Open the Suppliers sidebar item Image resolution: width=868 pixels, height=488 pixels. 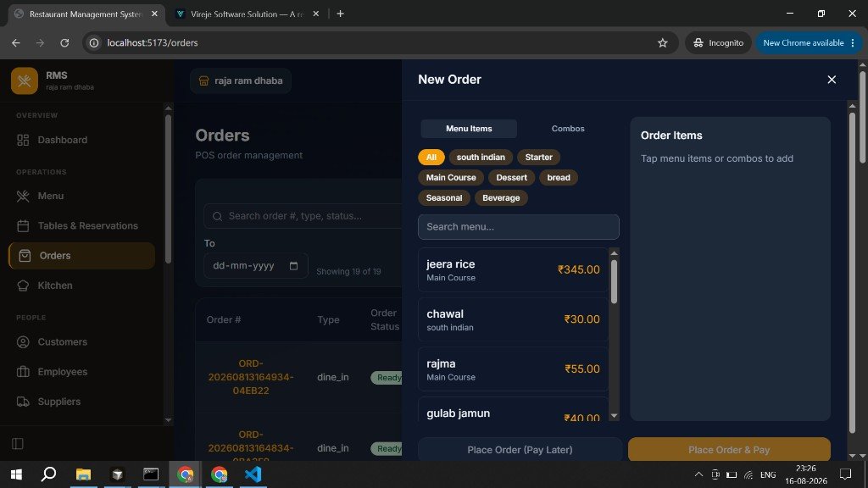[x=82, y=402]
